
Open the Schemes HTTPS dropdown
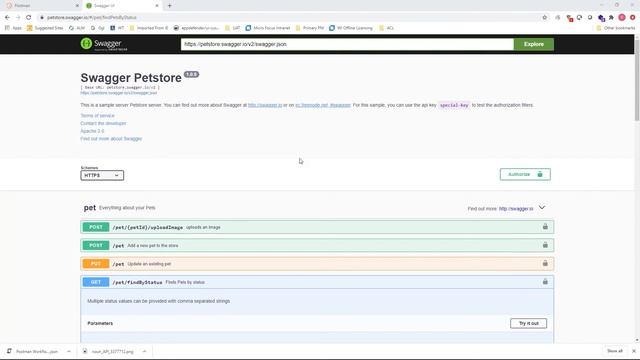(x=102, y=175)
